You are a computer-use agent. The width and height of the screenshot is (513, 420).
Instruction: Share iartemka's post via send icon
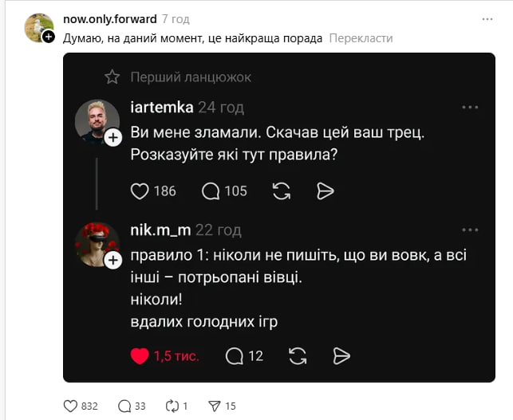click(325, 190)
